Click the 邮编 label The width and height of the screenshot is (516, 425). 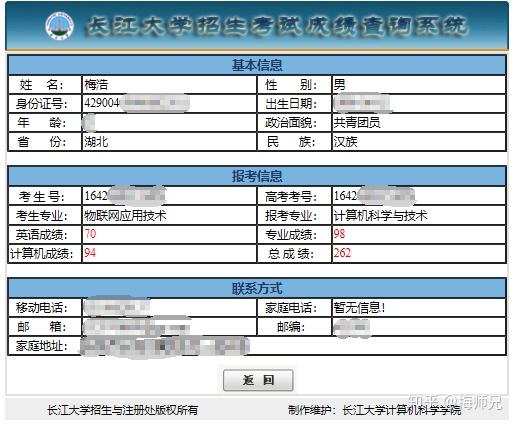(291, 327)
